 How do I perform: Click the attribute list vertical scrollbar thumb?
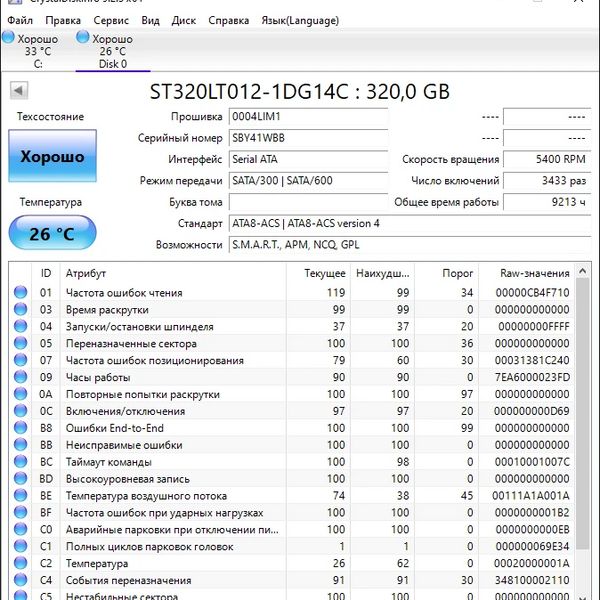582,414
